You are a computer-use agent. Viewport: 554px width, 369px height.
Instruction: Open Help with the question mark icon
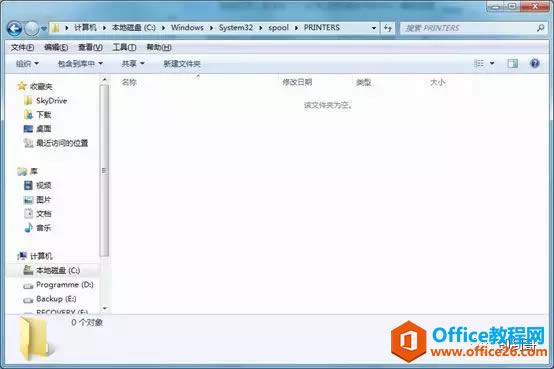pos(535,63)
